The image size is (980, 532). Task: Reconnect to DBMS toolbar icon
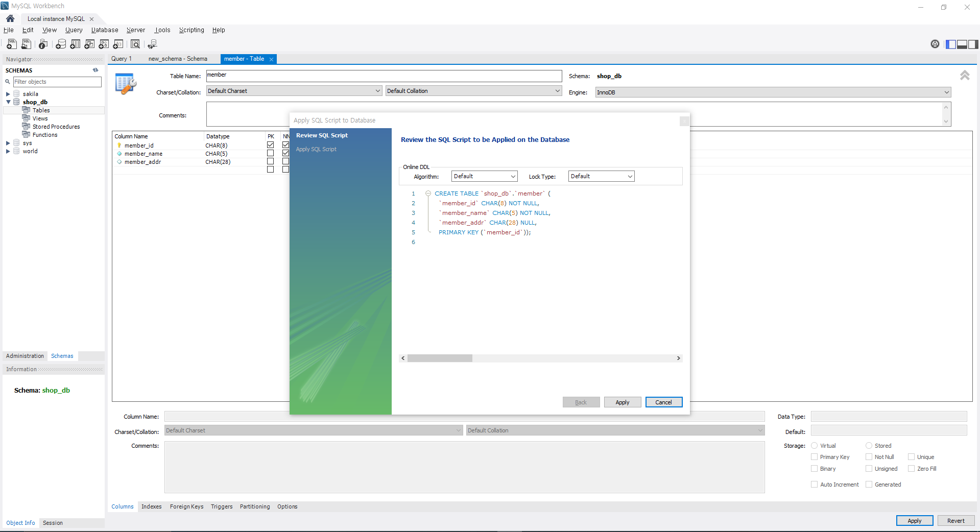(152, 44)
